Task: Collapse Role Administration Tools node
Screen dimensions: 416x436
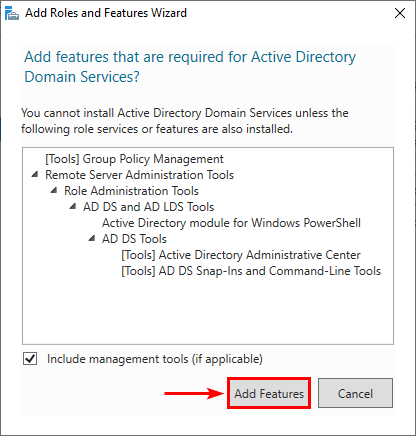Action: [x=54, y=190]
